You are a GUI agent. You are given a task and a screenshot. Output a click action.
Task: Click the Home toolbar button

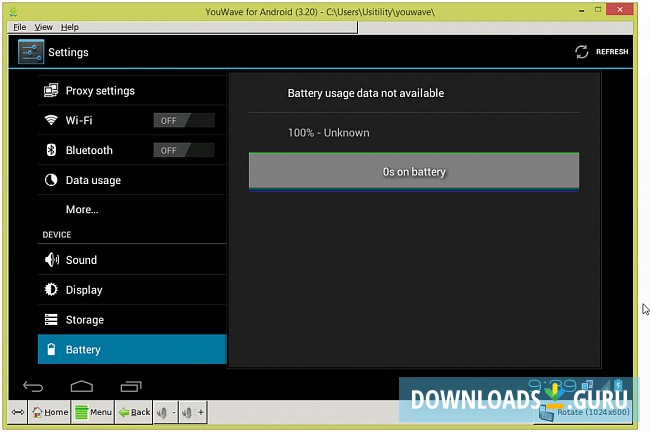[x=50, y=412]
